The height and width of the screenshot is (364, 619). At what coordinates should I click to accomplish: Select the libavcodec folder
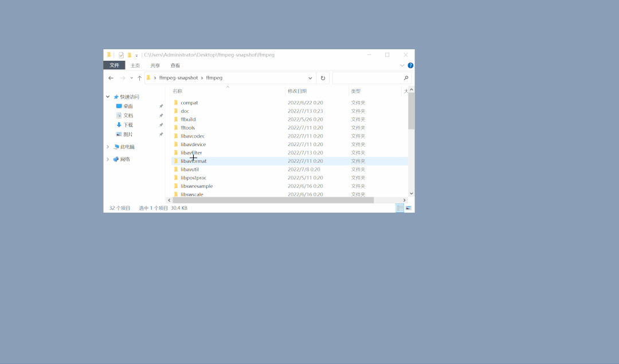click(193, 136)
